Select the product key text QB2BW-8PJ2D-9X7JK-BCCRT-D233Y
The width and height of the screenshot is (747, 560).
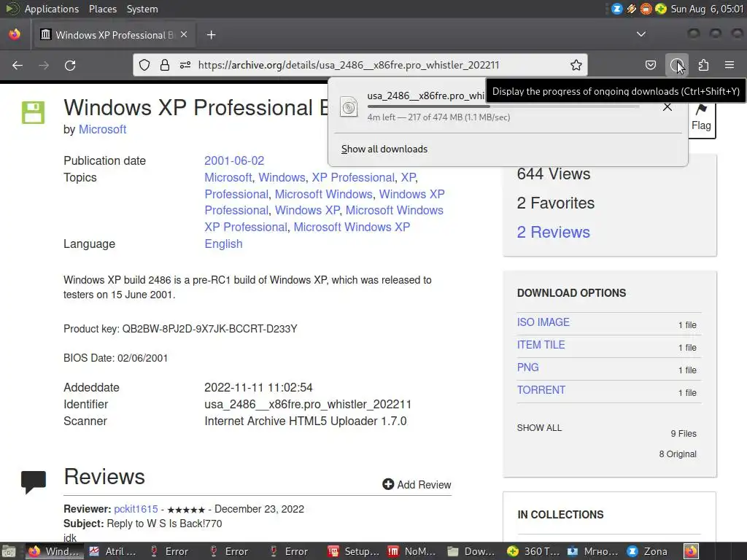209,329
